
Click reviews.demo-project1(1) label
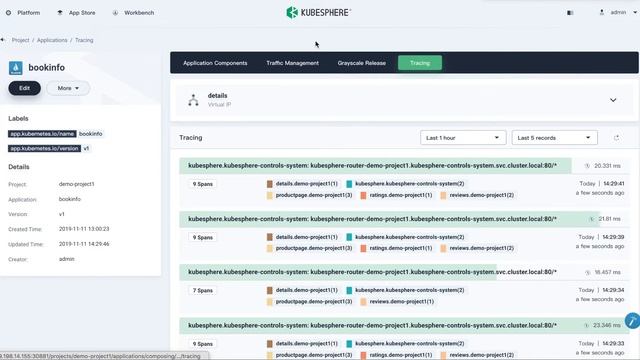point(402,302)
